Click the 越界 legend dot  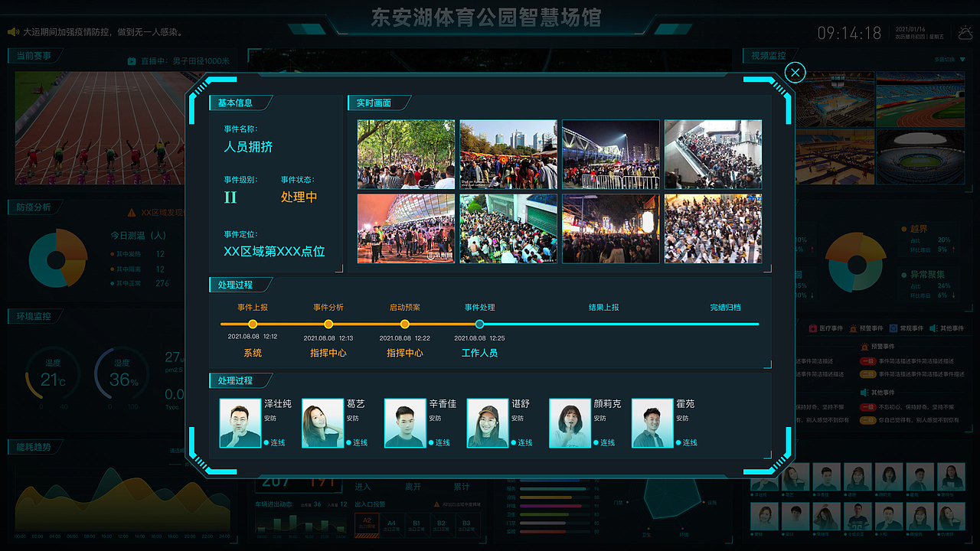click(x=904, y=229)
